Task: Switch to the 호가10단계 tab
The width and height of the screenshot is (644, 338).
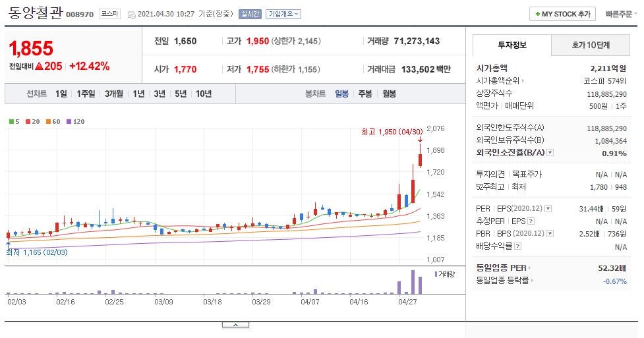Action: pyautogui.click(x=590, y=45)
